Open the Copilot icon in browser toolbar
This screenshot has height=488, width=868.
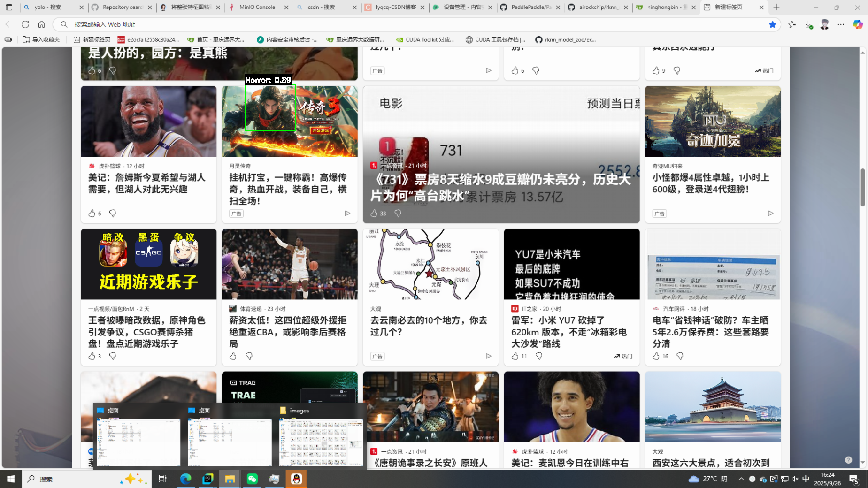[x=858, y=24]
